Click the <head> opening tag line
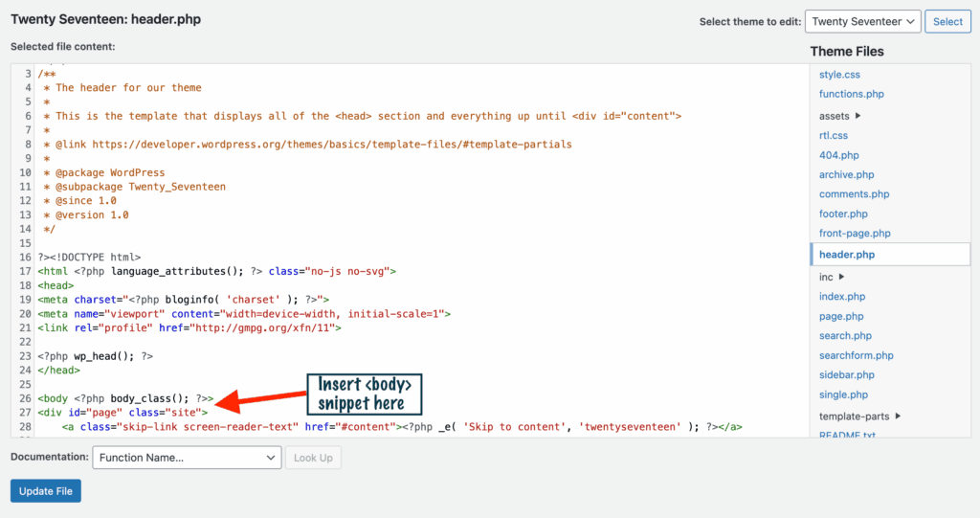 (x=56, y=285)
